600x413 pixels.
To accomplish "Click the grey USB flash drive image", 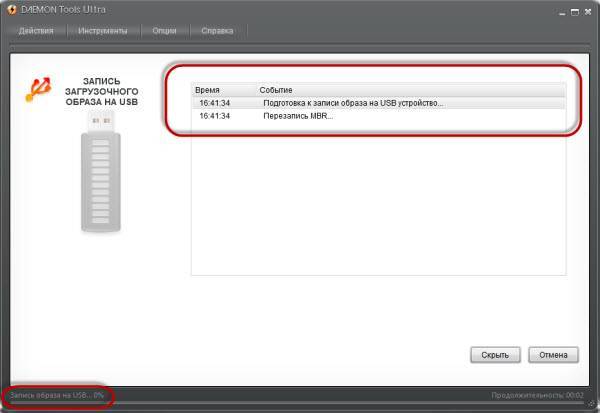I will (x=101, y=171).
